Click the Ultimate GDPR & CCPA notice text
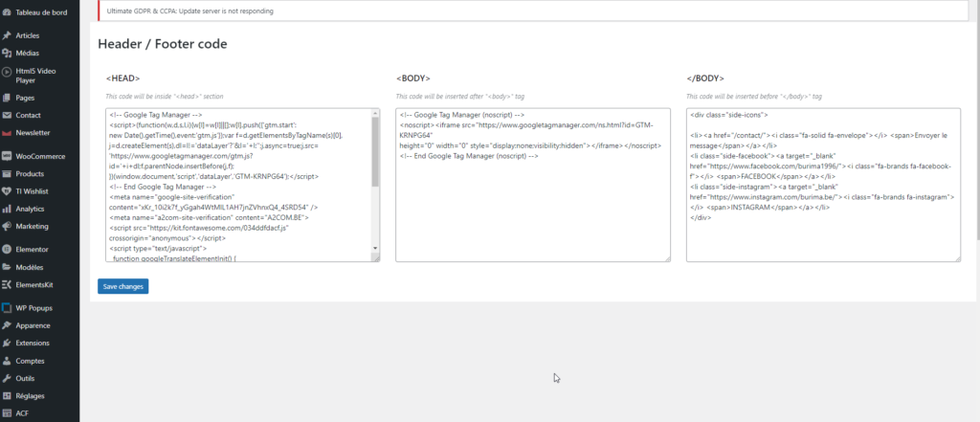This screenshot has width=980, height=422. tap(190, 11)
